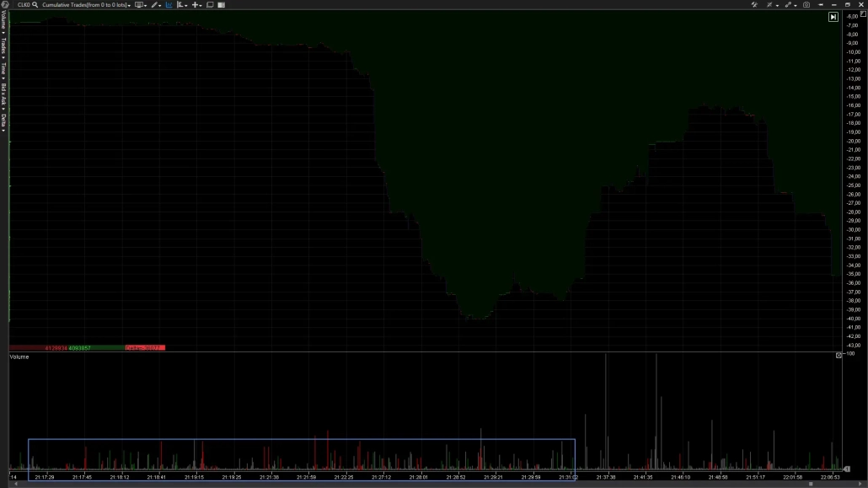
Task: Jump to latest bar with skip-to-end button
Action: [833, 17]
